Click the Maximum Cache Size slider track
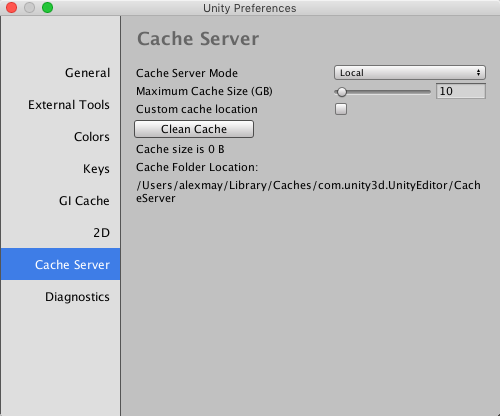Image resolution: width=500 pixels, height=416 pixels. click(383, 92)
